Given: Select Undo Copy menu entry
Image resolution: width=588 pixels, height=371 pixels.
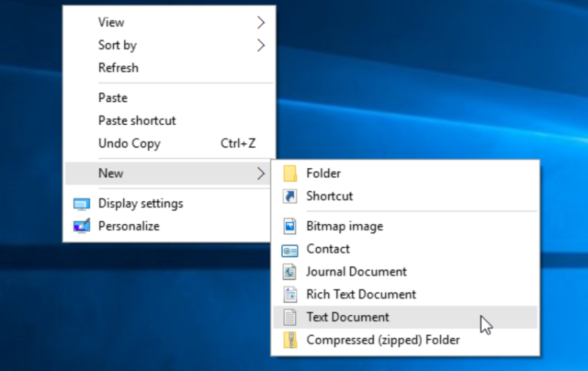Looking at the screenshot, I should pos(129,143).
